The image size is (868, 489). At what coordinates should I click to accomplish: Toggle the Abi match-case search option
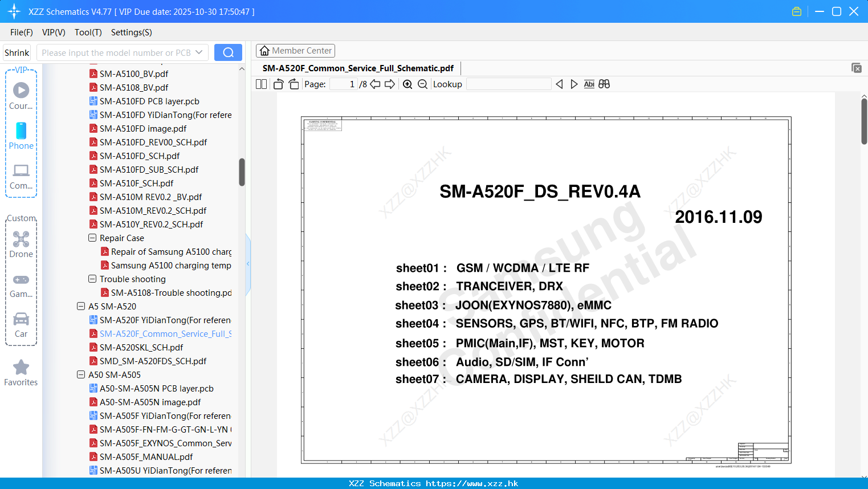tap(589, 84)
